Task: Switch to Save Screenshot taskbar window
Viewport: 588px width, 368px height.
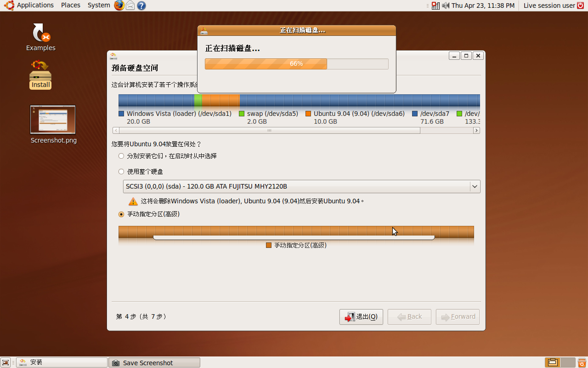Action: [x=154, y=362]
